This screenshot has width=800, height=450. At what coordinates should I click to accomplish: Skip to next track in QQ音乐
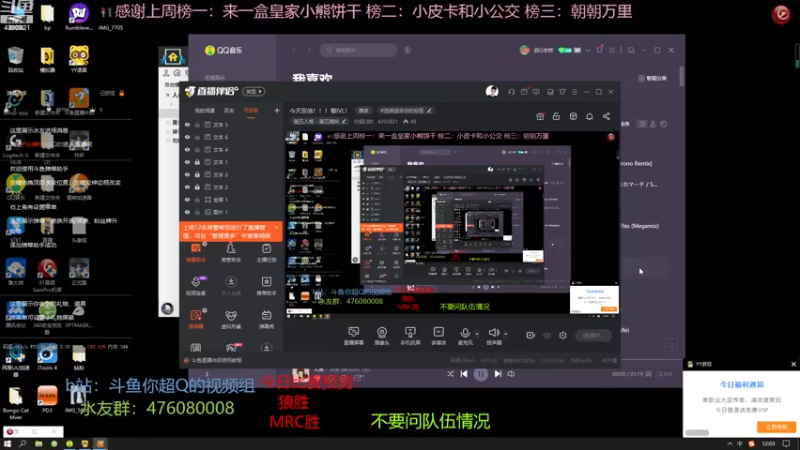[498, 374]
